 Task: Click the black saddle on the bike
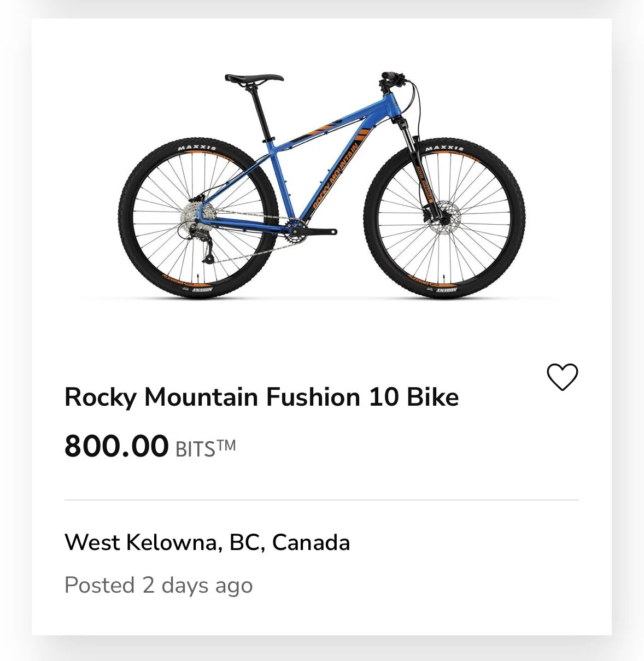(254, 79)
